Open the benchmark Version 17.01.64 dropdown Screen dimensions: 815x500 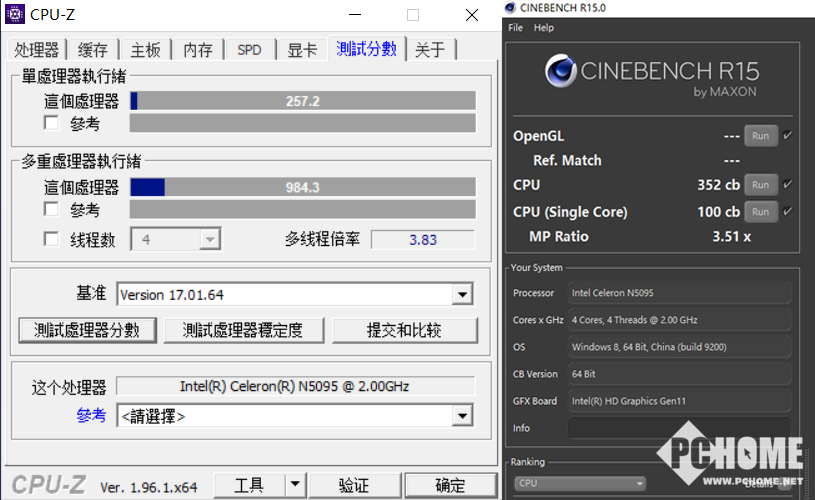461,295
